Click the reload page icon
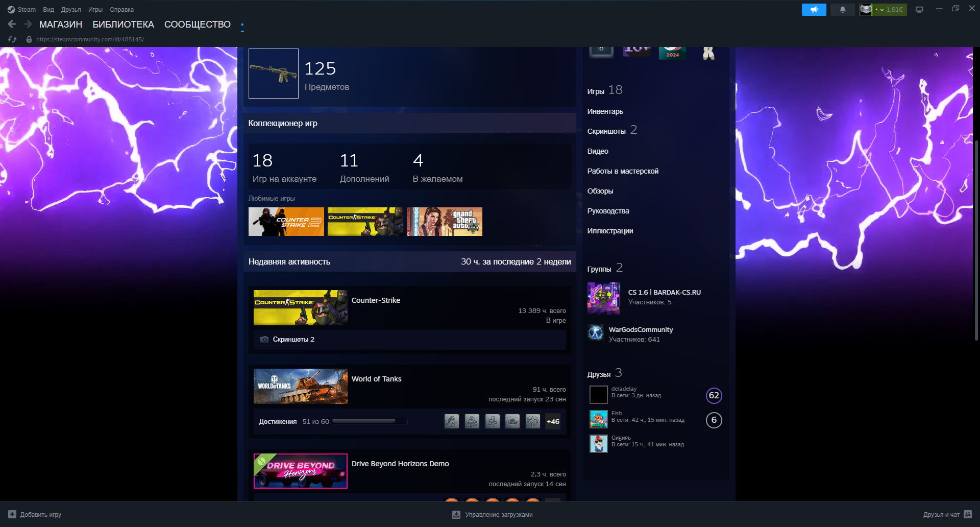980x527 pixels. tap(12, 39)
